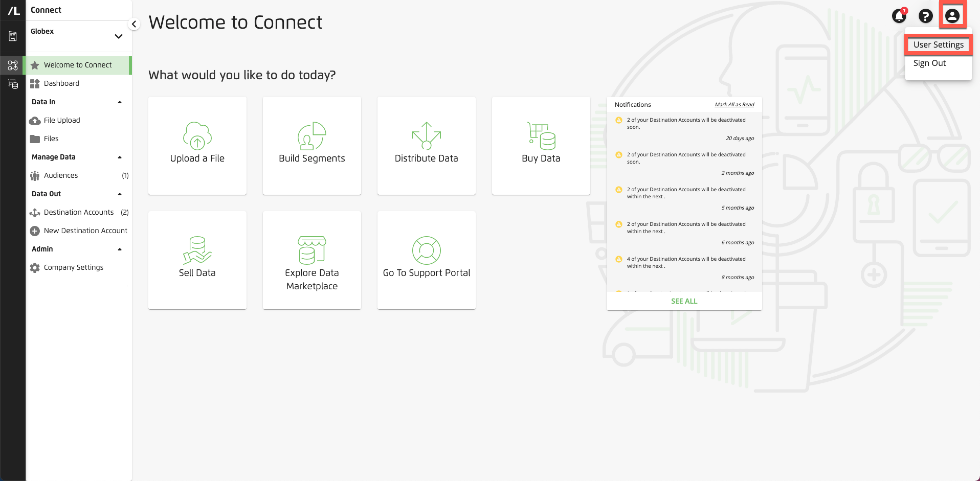Open the document icon in the left rail

click(x=13, y=37)
